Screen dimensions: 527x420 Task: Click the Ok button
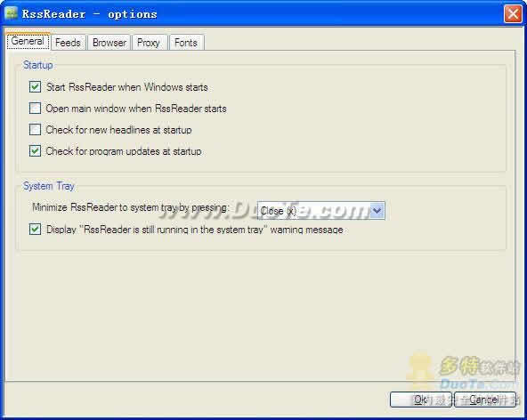tap(421, 400)
